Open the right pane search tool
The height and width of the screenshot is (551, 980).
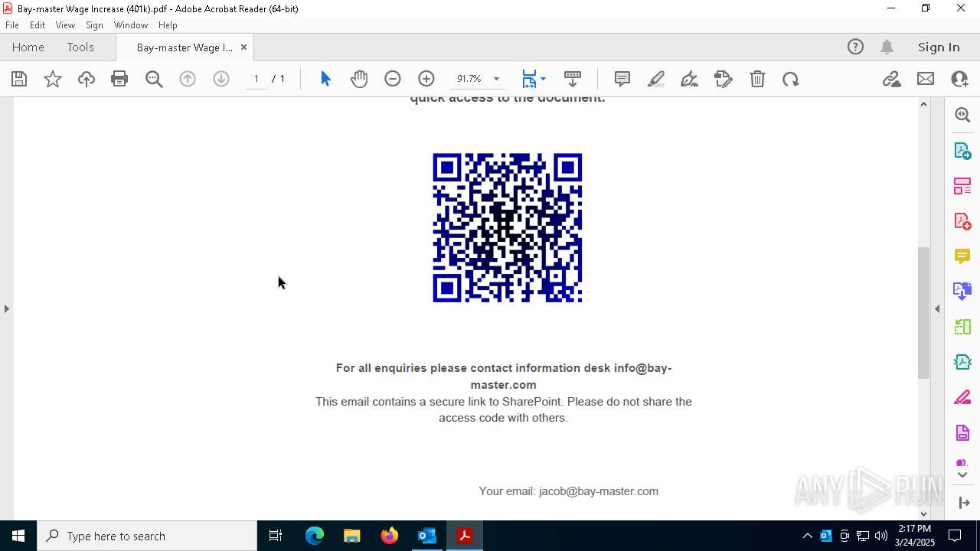pyautogui.click(x=962, y=115)
